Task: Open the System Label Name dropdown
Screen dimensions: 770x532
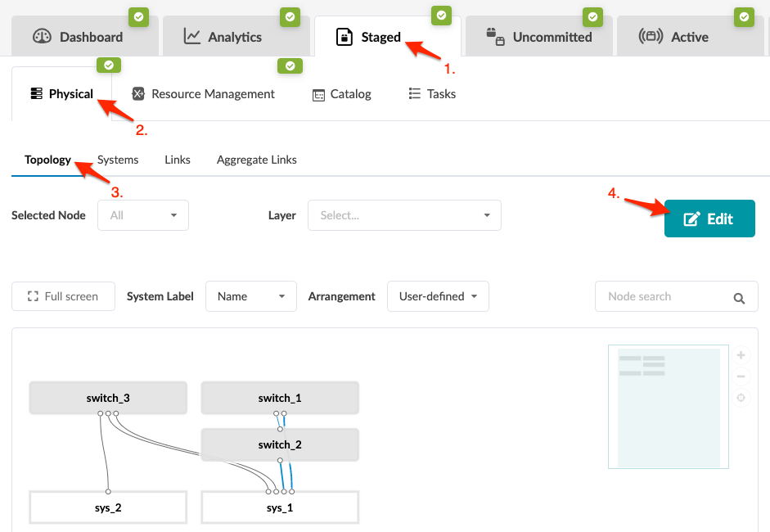Action: click(x=250, y=296)
